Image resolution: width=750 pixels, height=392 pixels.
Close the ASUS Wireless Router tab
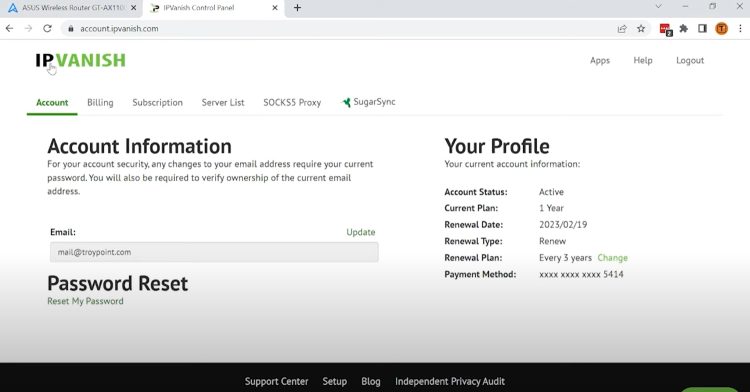click(133, 8)
